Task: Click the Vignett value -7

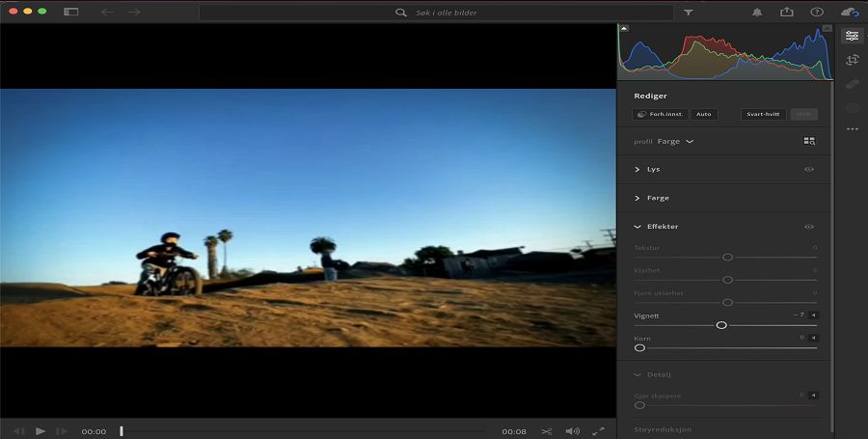Action: 799,315
